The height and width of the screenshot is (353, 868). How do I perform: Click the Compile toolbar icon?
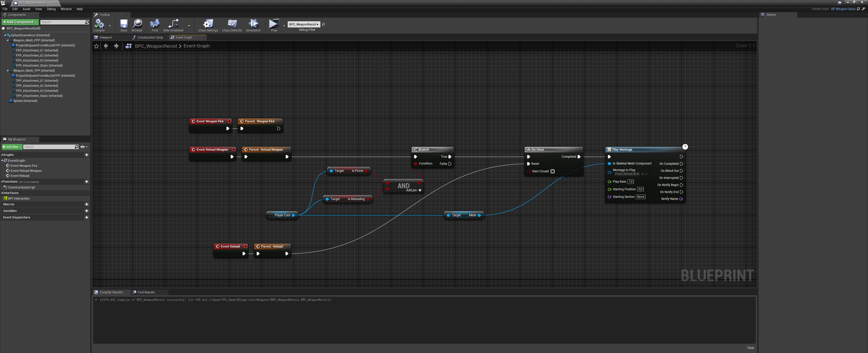[x=99, y=24]
